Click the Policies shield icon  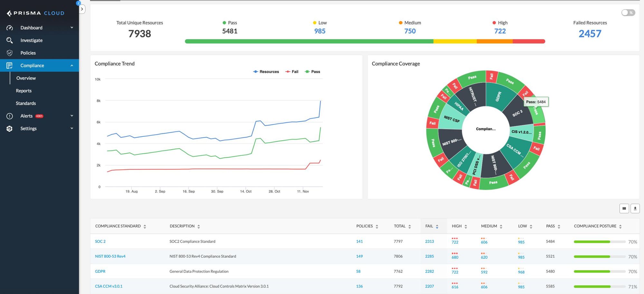click(x=10, y=53)
